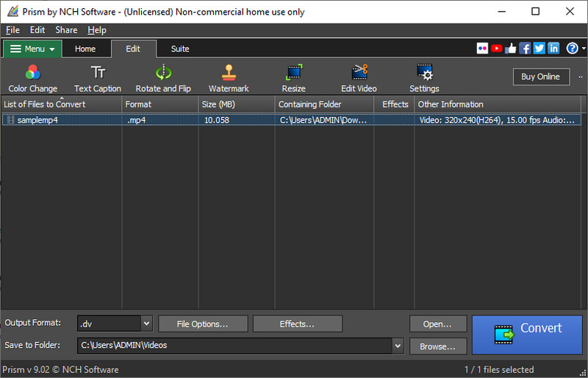Open the Share menu
588x378 pixels.
(x=66, y=30)
